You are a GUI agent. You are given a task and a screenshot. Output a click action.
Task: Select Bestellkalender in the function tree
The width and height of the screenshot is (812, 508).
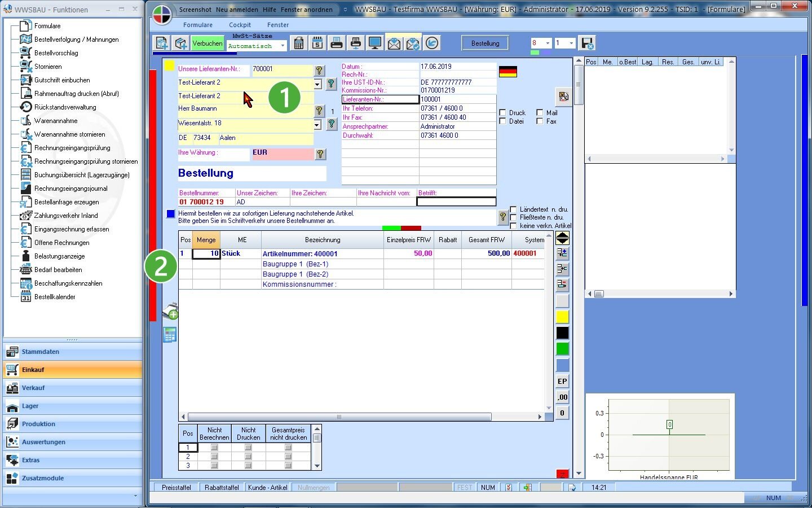[x=55, y=297]
